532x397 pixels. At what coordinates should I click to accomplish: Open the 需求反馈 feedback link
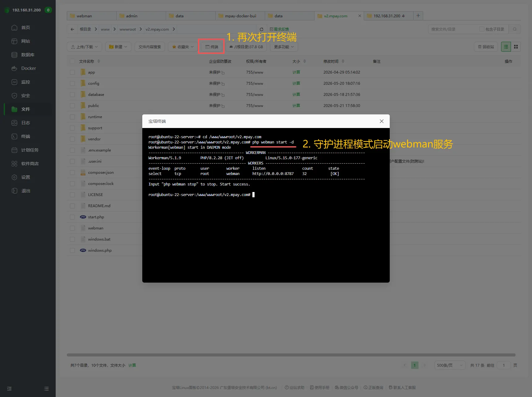(x=279, y=29)
